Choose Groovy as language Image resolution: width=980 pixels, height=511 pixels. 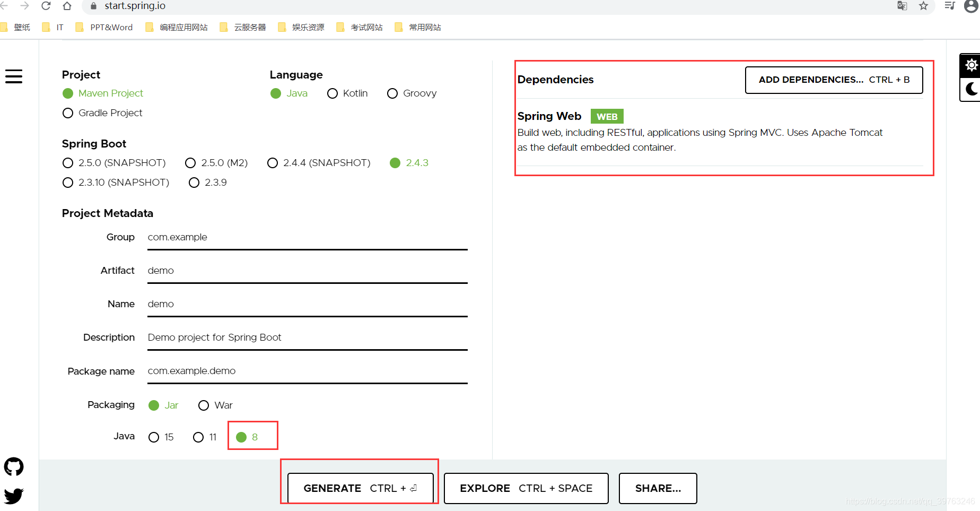point(412,93)
